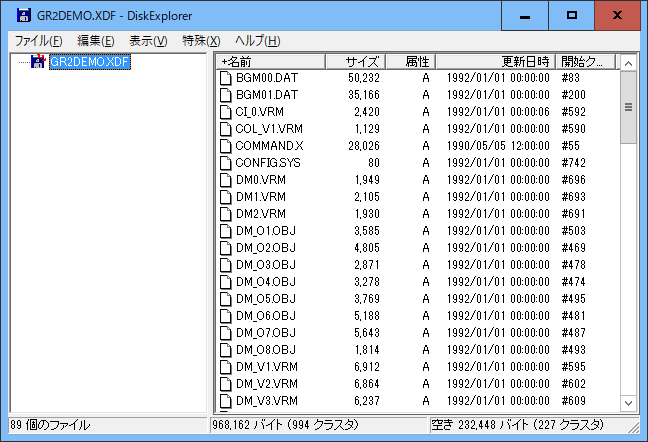Click the file list vertical scrollbar thumb
Viewport: 648px width, 442px height.
tap(629, 107)
